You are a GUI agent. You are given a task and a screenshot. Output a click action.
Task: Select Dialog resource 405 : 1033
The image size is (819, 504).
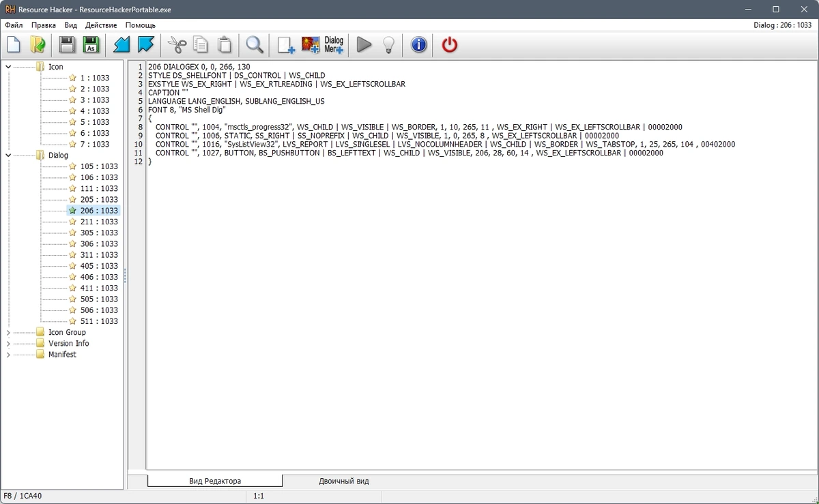point(99,266)
